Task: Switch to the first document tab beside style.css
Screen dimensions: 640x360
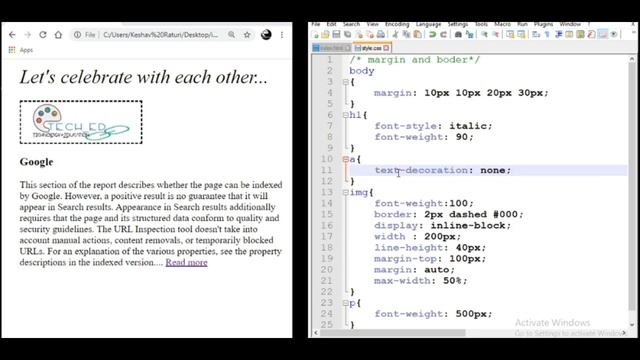Action: 331,48
